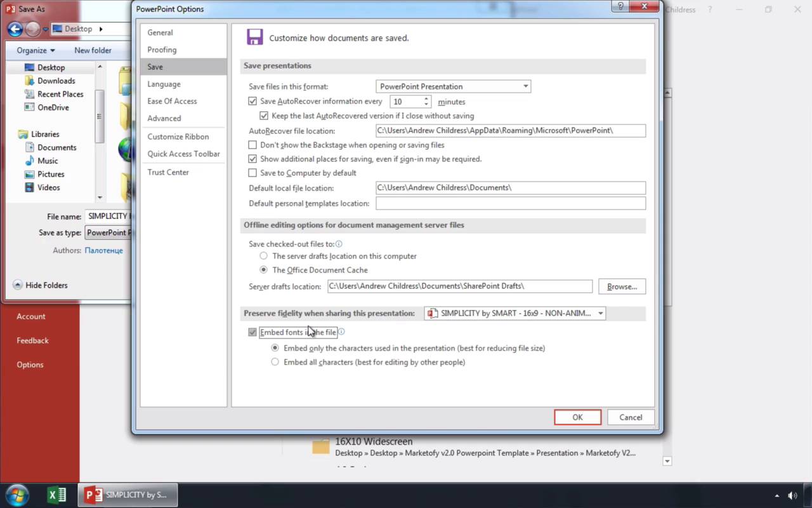The width and height of the screenshot is (812, 508).
Task: Open Videos library in navigation pane
Action: tap(48, 187)
